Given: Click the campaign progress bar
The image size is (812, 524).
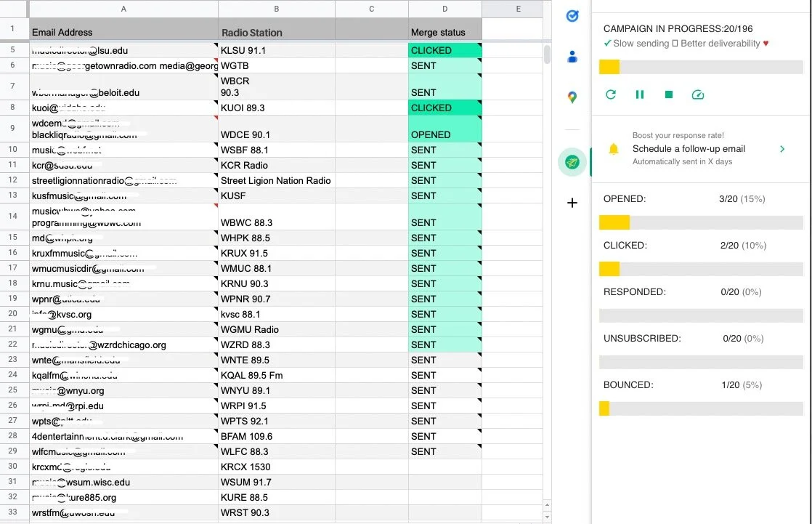Looking at the screenshot, I should pos(701,67).
